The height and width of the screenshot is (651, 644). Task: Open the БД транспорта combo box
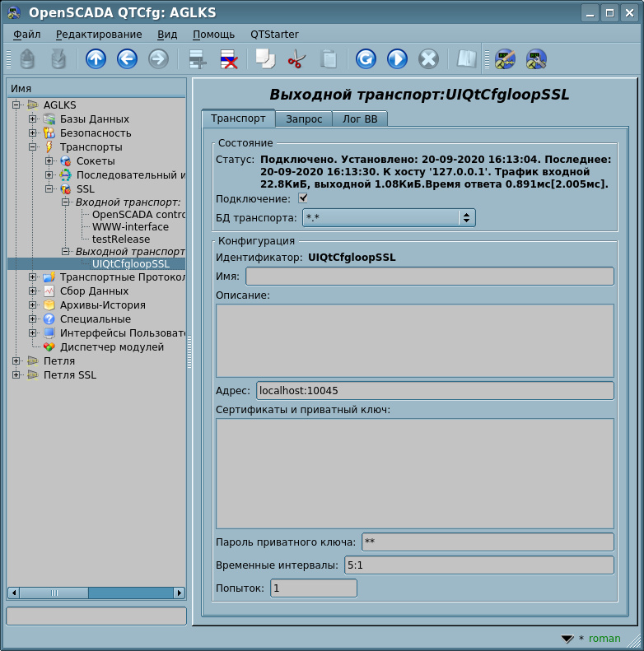coord(389,217)
